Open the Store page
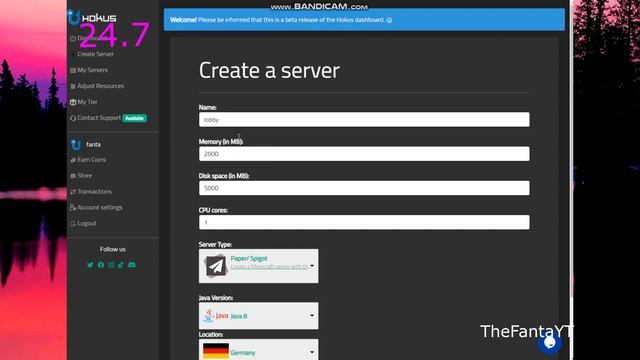This screenshot has width=640, height=360. 84,176
